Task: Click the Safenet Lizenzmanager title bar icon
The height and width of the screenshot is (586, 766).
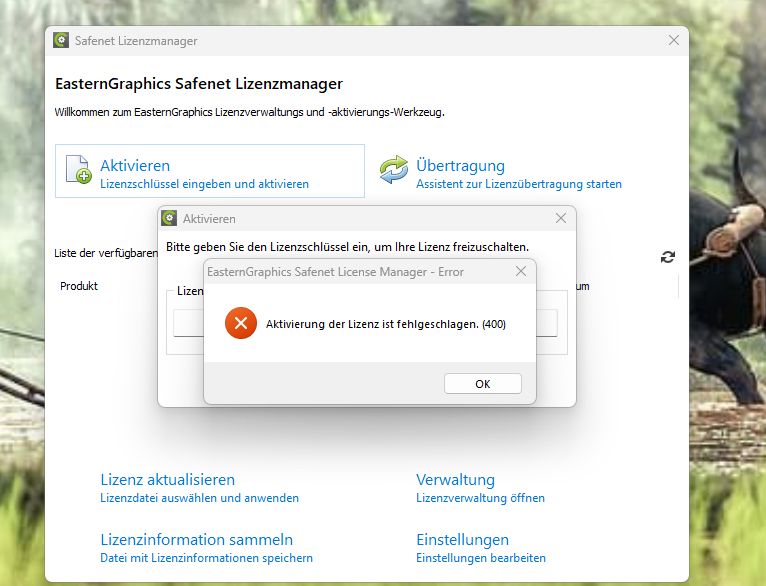Action: coord(61,41)
